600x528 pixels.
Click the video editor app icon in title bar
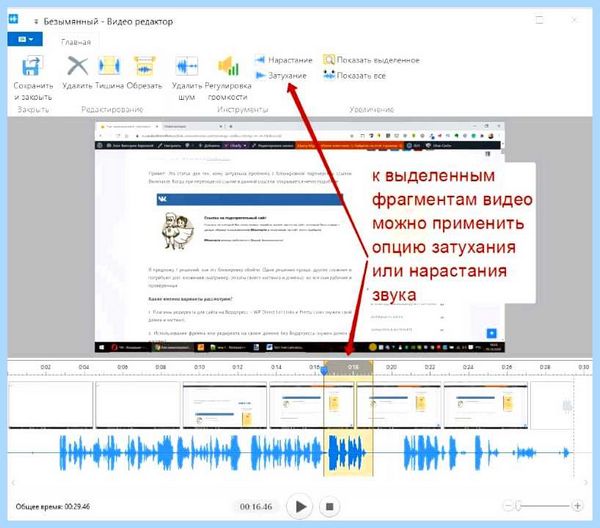coord(13,19)
